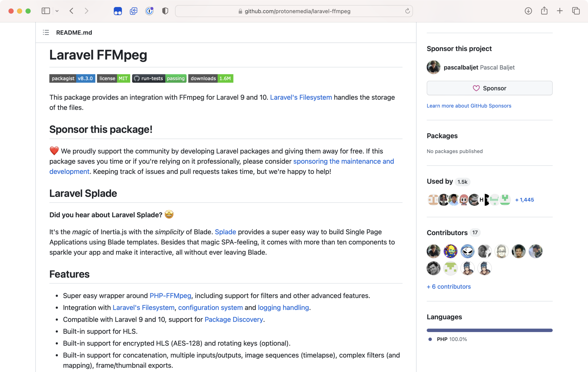The image size is (588, 372).
Task: Go back to the previous page
Action: [x=72, y=11]
